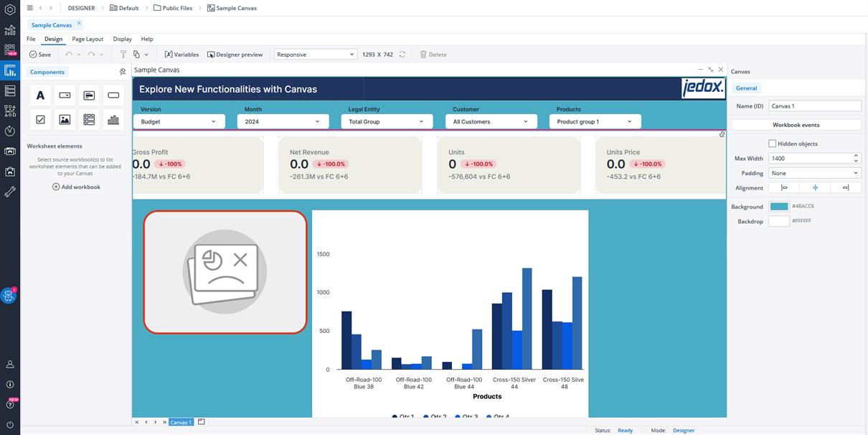Enable the Hidden objects checkbox
The height and width of the screenshot is (435, 868).
(773, 144)
